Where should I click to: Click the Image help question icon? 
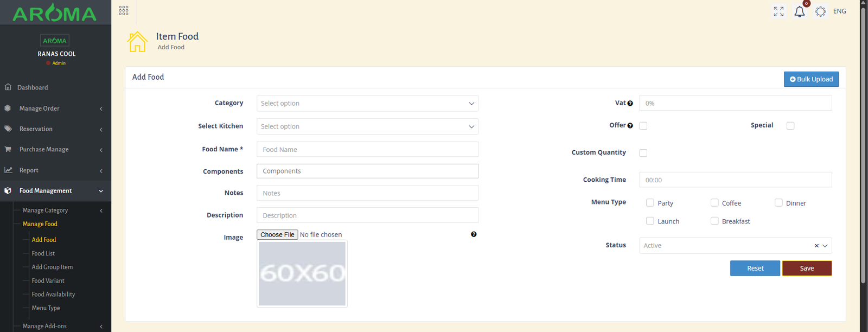coord(474,234)
